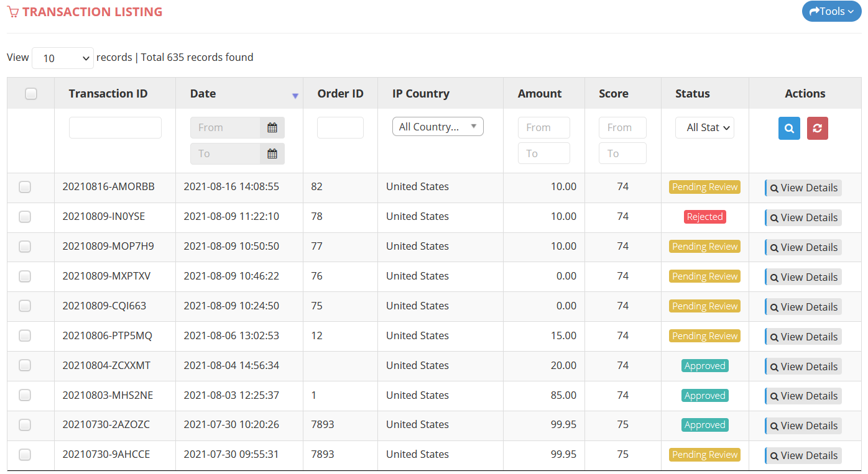This screenshot has height=474, width=868.
Task: Click the IP Country column header
Action: pyautogui.click(x=421, y=94)
